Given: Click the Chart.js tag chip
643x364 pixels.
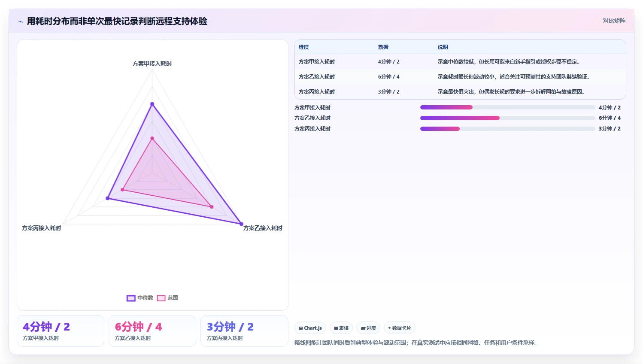Looking at the screenshot, I should click(310, 328).
